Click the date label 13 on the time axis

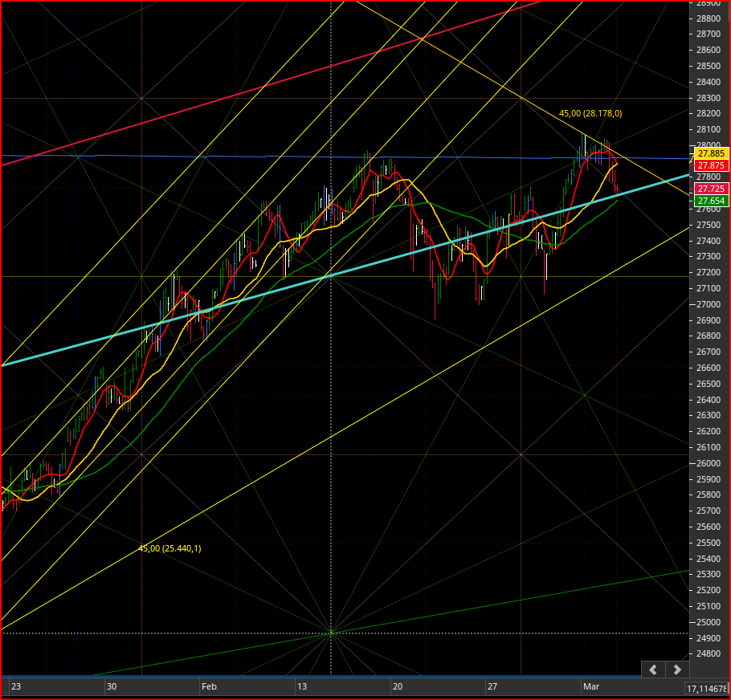[302, 686]
